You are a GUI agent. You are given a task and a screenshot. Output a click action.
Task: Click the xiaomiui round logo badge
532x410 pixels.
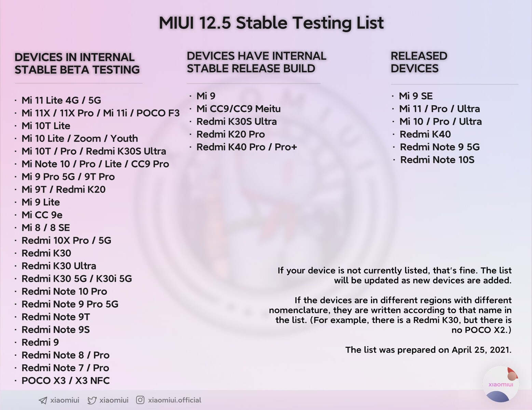point(501,384)
